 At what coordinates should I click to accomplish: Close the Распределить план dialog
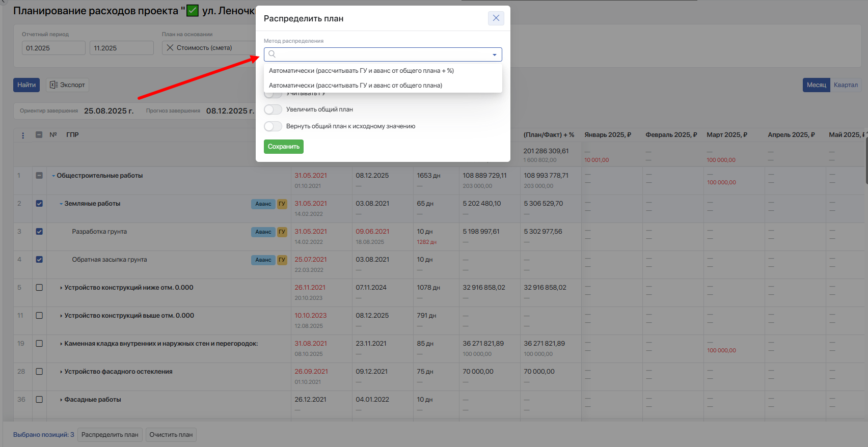pyautogui.click(x=496, y=18)
